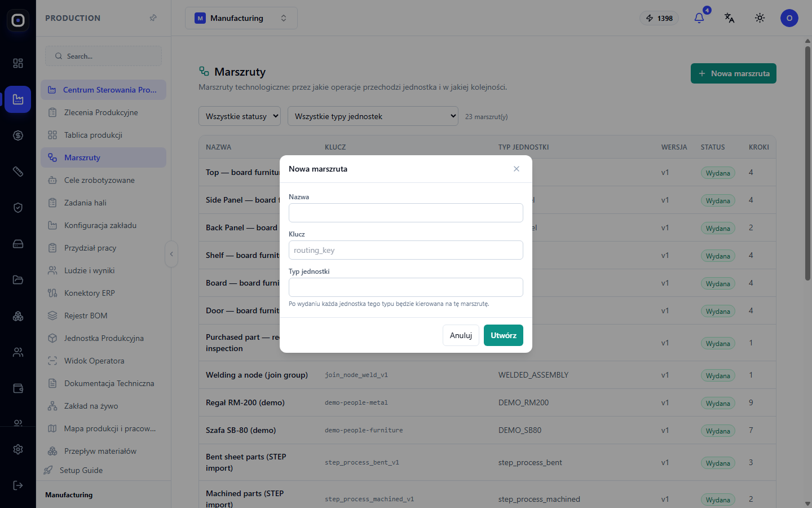Viewport: 812px width, 508px height.
Task: Open the notifications bell
Action: (x=699, y=18)
